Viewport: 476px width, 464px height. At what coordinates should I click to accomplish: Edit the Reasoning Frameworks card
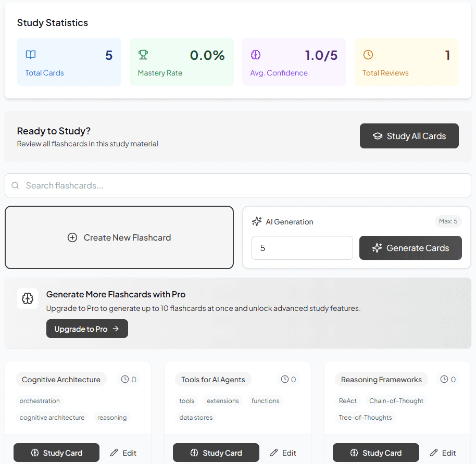tap(443, 453)
